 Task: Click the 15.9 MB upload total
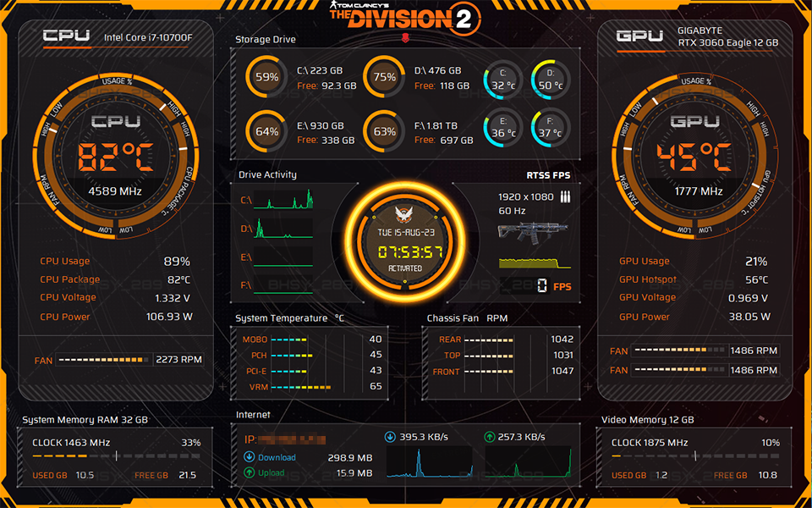click(354, 472)
